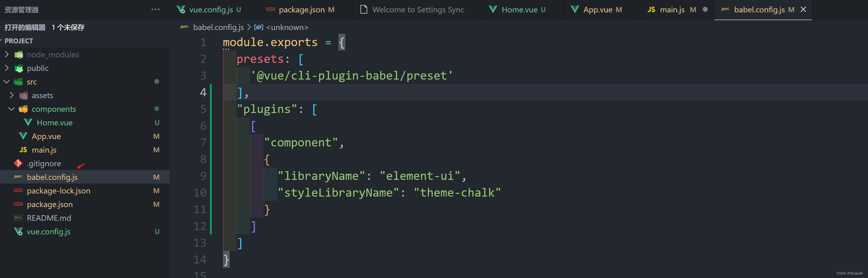
Task: Click the Vue config icon beside vue.config.js in tree
Action: [19, 232]
